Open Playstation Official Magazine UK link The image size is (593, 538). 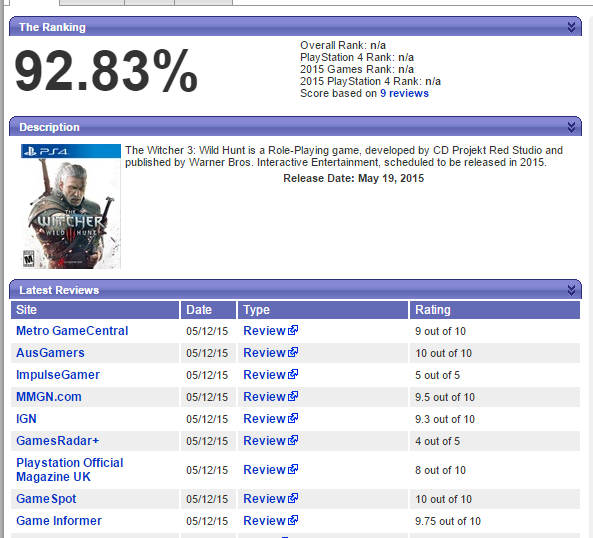[x=70, y=470]
